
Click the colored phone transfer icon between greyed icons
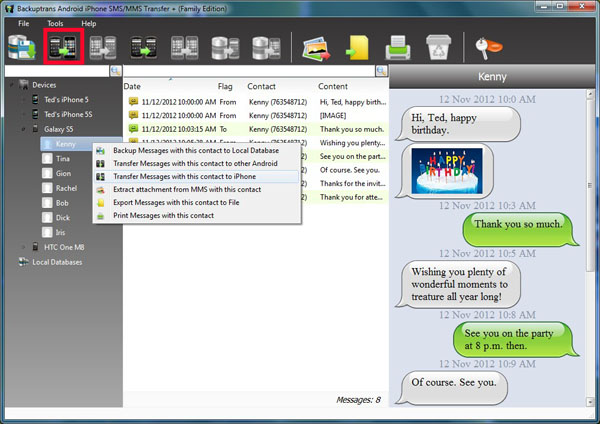[x=143, y=47]
